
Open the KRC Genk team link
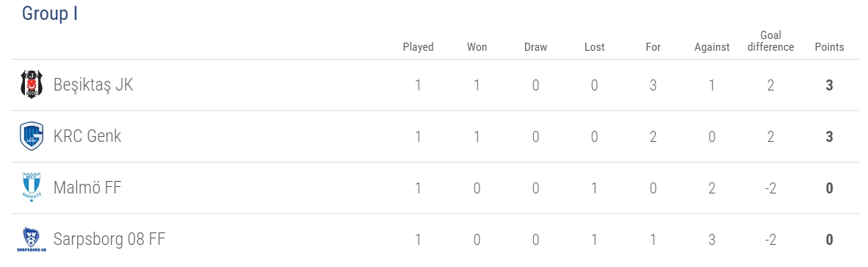coord(87,136)
